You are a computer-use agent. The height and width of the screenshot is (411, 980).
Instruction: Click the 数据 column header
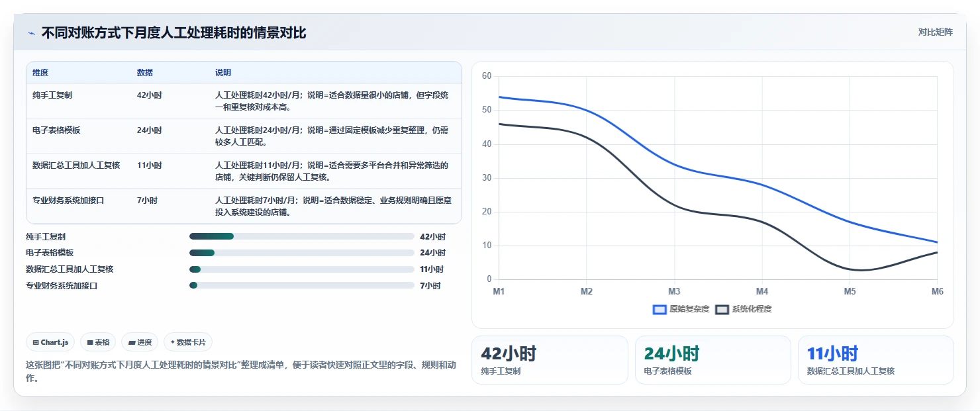point(145,72)
